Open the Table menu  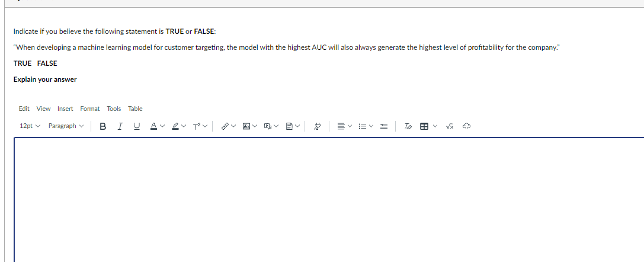(x=135, y=109)
